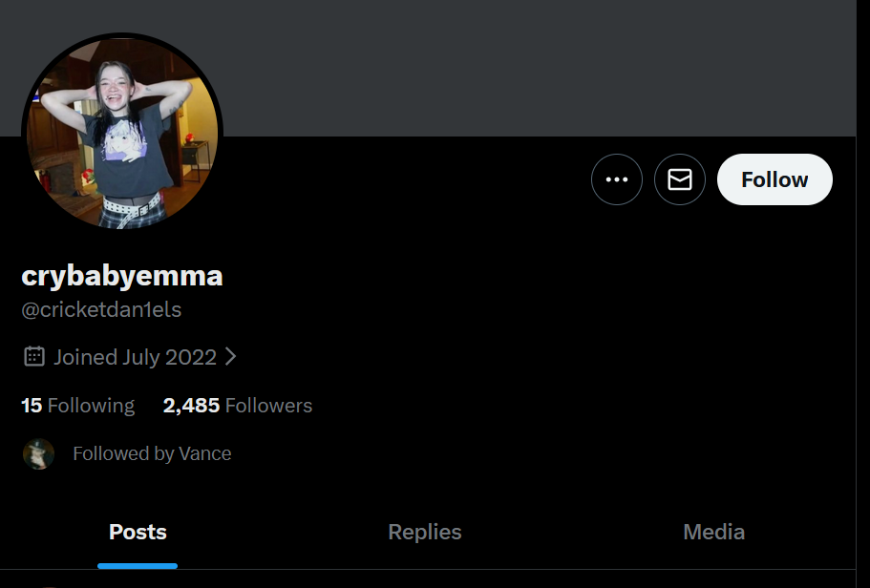Click the gray header banner image
870x588 pixels.
click(x=428, y=68)
